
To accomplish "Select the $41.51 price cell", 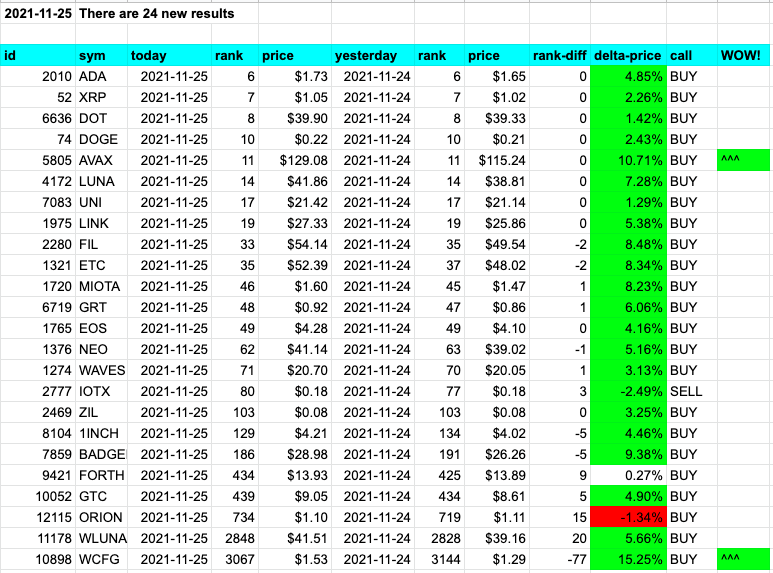I will (295, 538).
